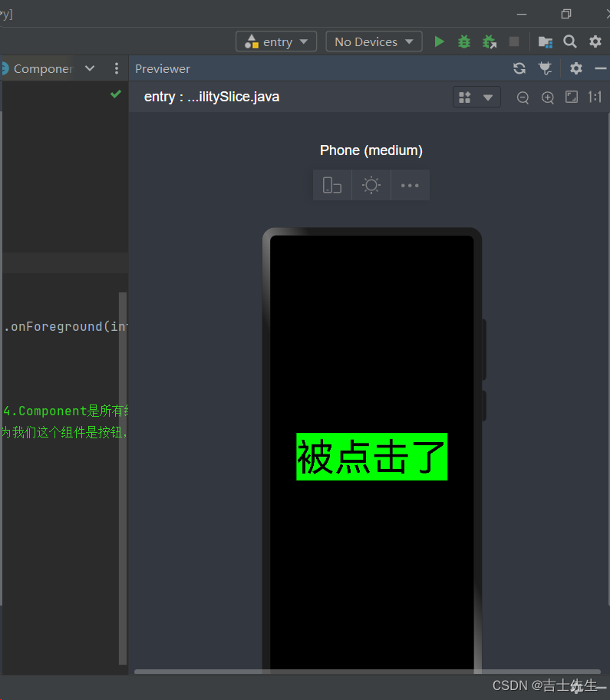Restore down the IDE window

point(565,15)
